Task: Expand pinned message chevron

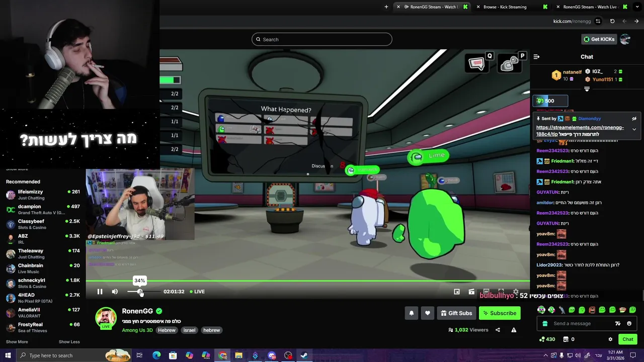Action: [x=634, y=129]
